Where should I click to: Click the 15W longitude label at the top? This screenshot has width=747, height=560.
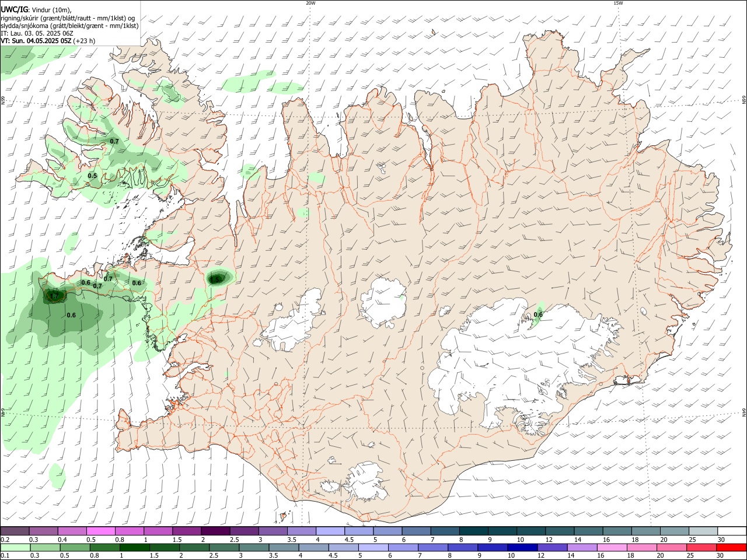pos(618,3)
